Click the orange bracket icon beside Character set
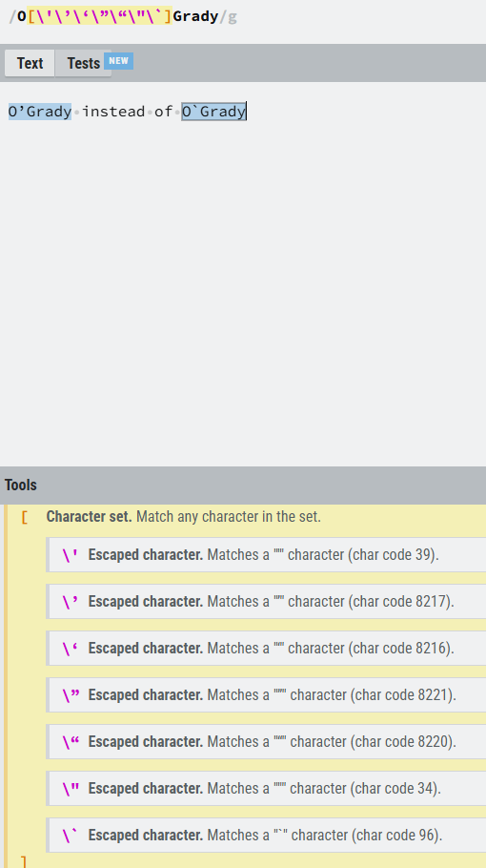Image resolution: width=486 pixels, height=868 pixels. (x=25, y=518)
